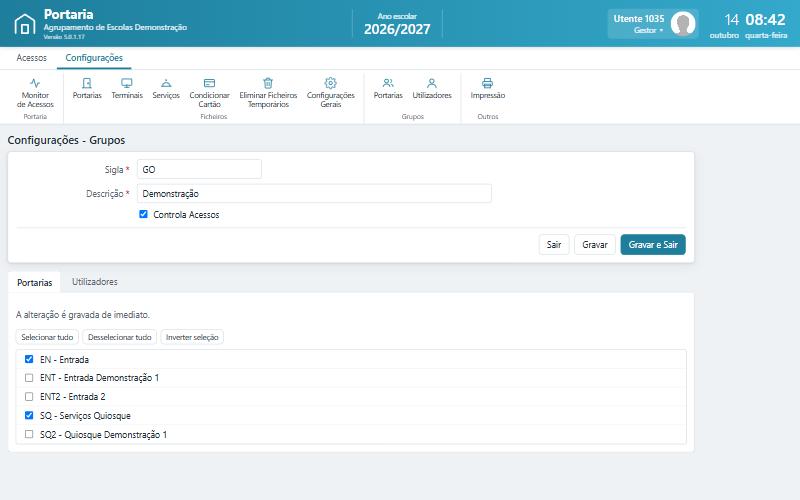The height and width of the screenshot is (500, 800).
Task: Click Gravar e Sair
Action: click(x=653, y=244)
